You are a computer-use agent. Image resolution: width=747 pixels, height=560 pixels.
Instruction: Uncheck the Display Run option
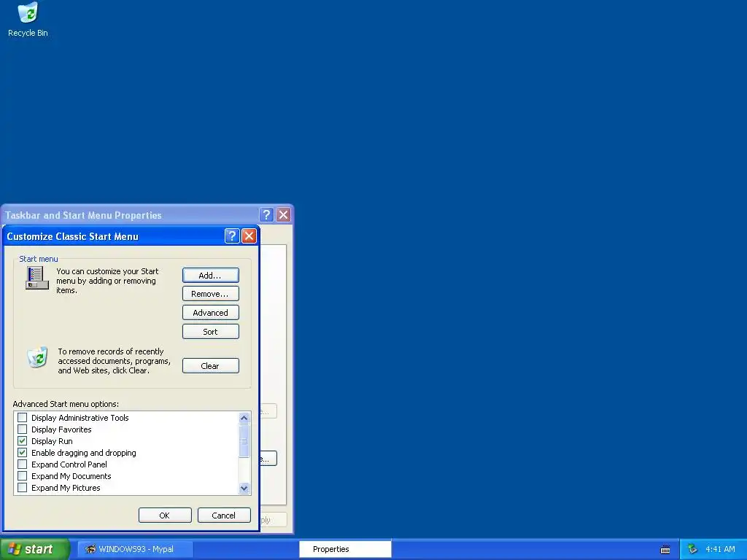(x=22, y=441)
